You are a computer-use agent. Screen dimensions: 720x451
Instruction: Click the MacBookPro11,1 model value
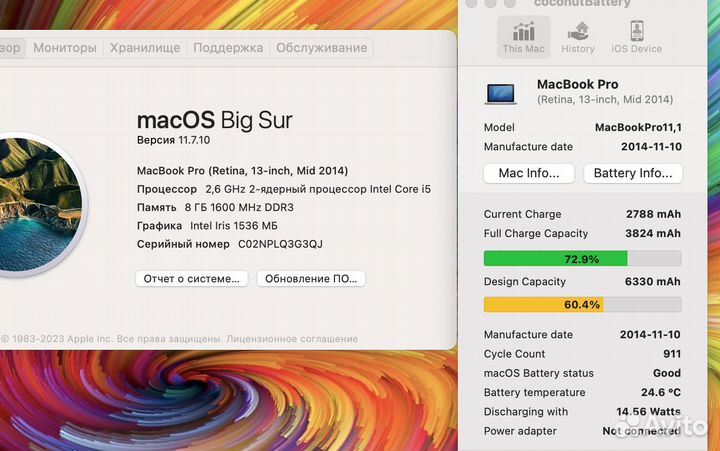tap(638, 127)
